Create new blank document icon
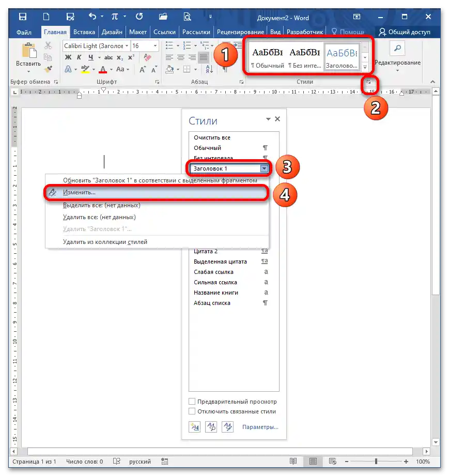 coord(46,17)
